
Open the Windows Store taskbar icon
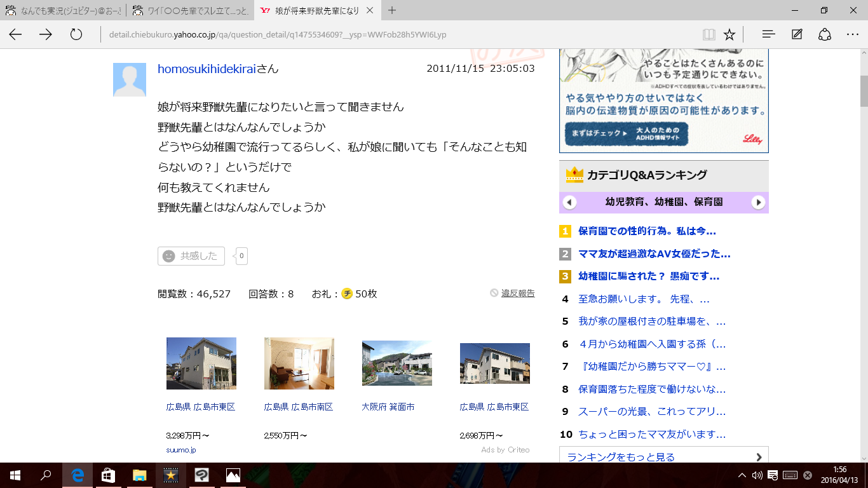pyautogui.click(x=108, y=475)
